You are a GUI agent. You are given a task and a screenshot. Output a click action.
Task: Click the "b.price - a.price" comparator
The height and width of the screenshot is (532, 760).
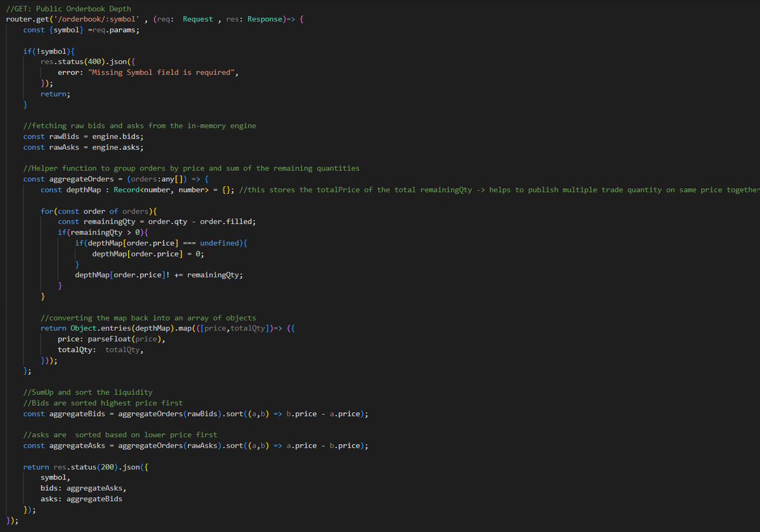pyautogui.click(x=324, y=414)
